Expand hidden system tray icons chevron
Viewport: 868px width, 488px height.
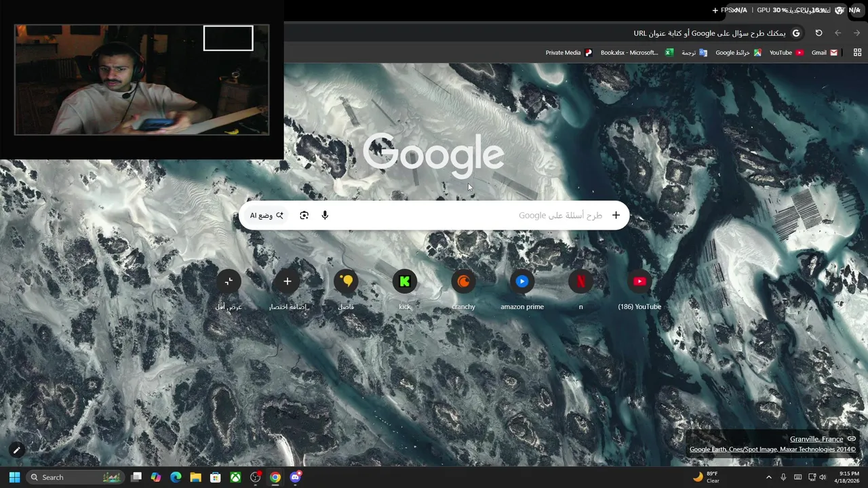768,477
